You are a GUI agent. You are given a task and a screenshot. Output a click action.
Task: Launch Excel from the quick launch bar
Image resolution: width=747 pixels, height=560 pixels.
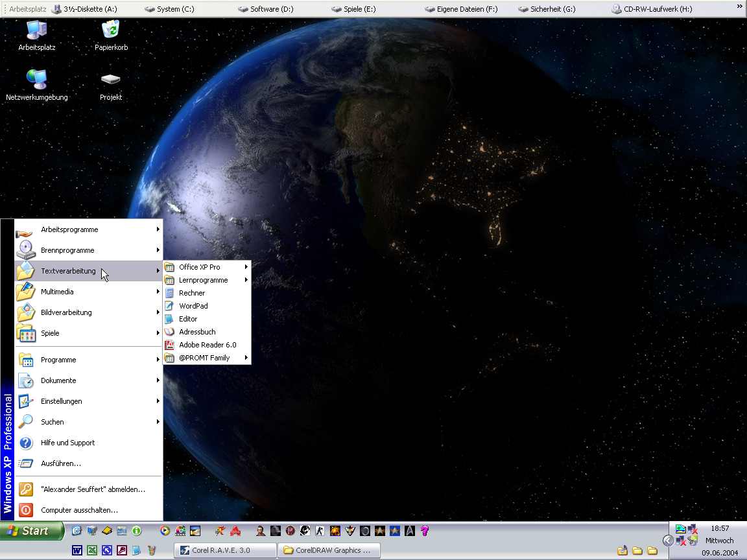(x=92, y=550)
